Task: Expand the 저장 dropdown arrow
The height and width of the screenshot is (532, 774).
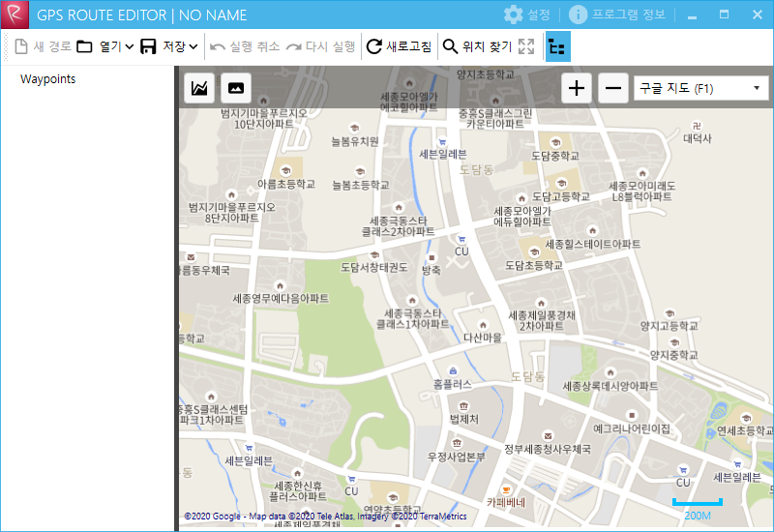Action: (193, 46)
